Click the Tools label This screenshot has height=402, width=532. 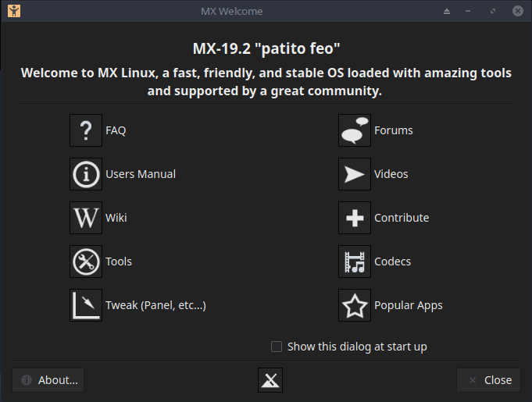click(x=119, y=261)
